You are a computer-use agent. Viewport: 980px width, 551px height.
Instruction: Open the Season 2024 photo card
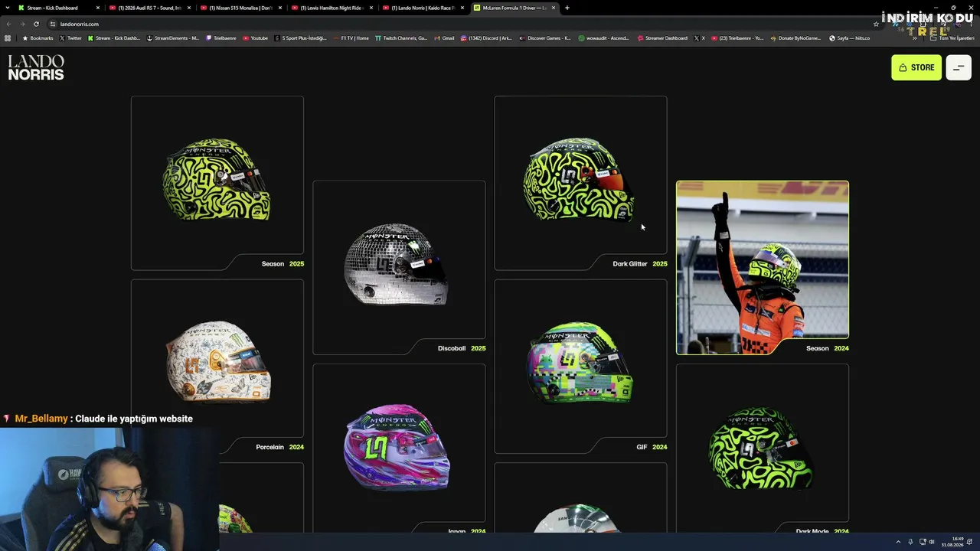(x=763, y=268)
